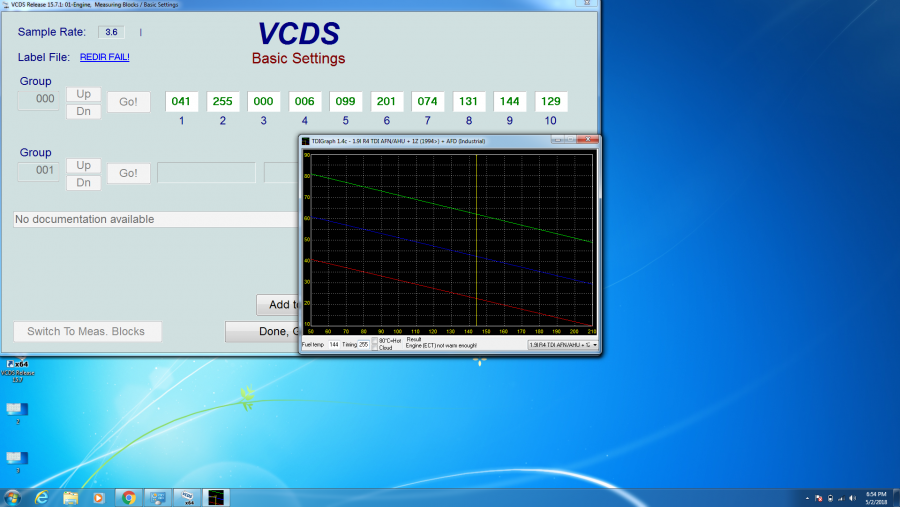
Task: Open Windows Explorer folder in taskbar
Action: click(x=71, y=497)
